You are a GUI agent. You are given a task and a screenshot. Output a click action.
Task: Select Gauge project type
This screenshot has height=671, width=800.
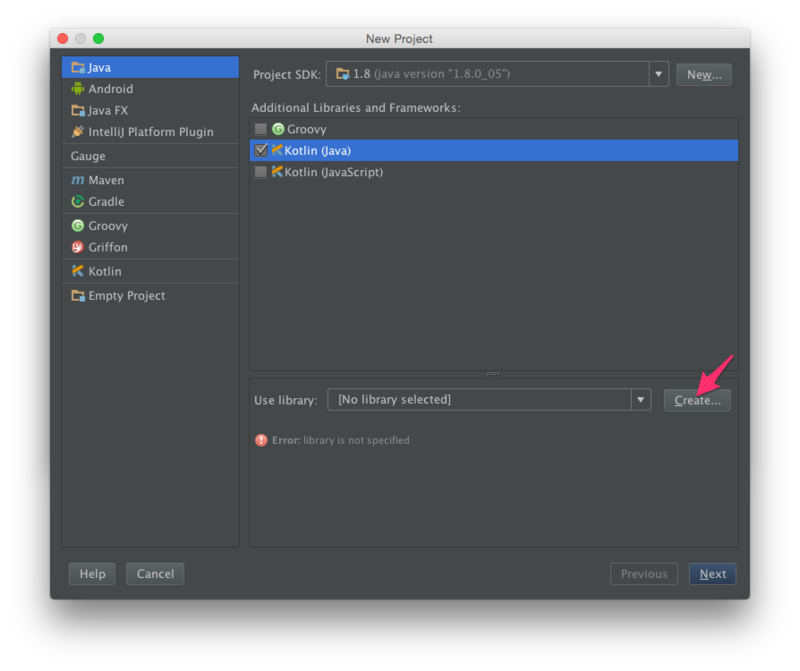click(x=150, y=156)
